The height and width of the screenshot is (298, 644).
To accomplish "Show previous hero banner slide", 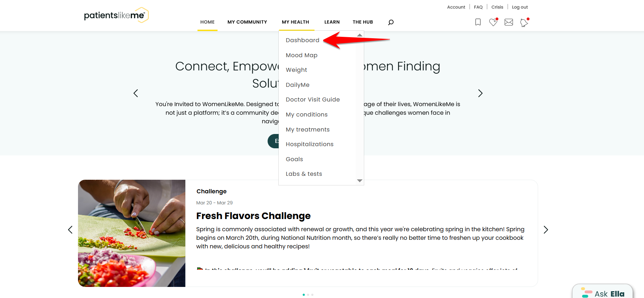I will pyautogui.click(x=136, y=93).
